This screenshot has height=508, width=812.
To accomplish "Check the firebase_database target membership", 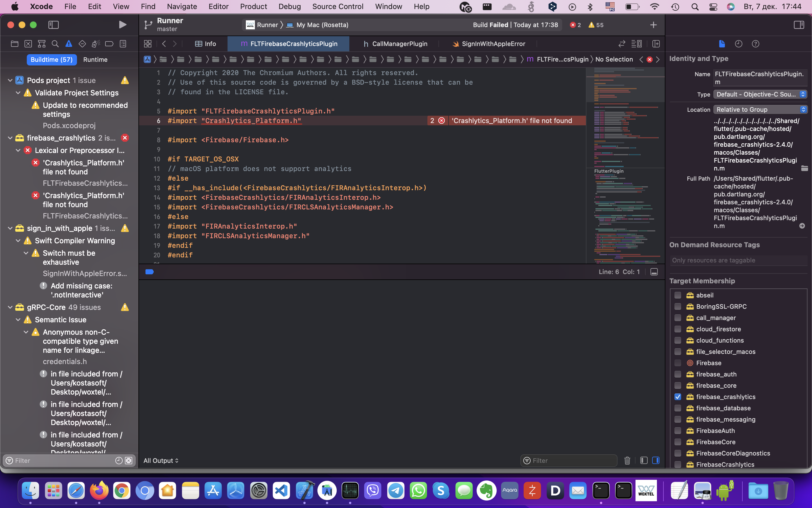I will (678, 408).
